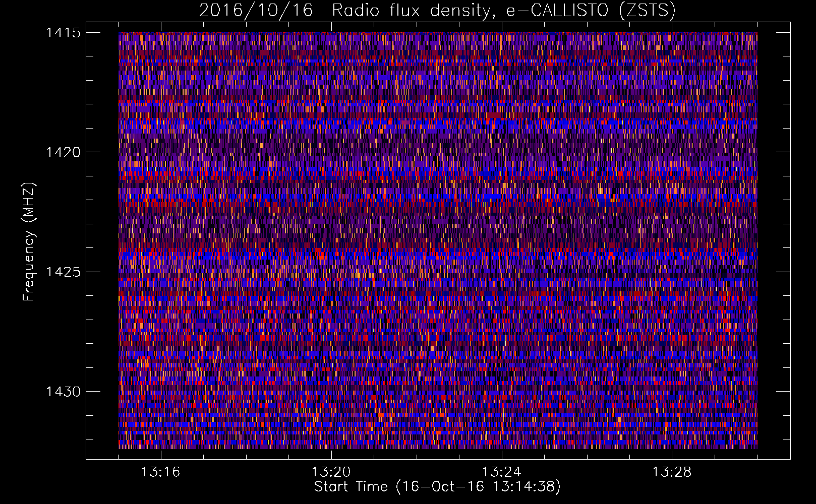Image resolution: width=816 pixels, height=504 pixels.
Task: Click the 'Start Time (16-Oct-16 13:14:38)' label
Action: [x=437, y=487]
